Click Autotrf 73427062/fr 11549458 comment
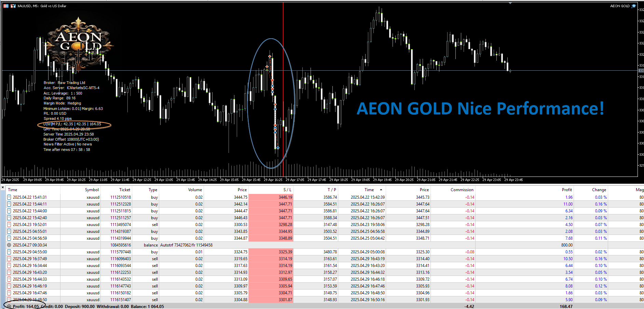This screenshot has width=644, height=309. click(x=186, y=245)
